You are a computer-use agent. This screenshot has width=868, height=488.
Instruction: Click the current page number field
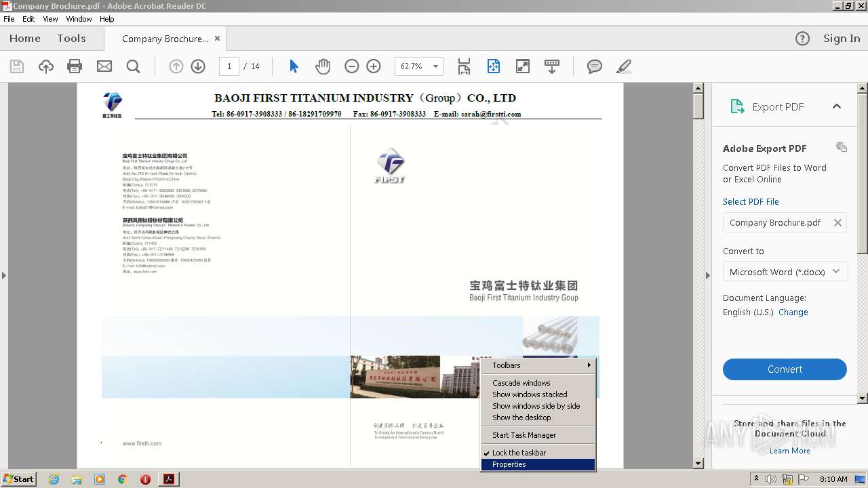click(229, 66)
